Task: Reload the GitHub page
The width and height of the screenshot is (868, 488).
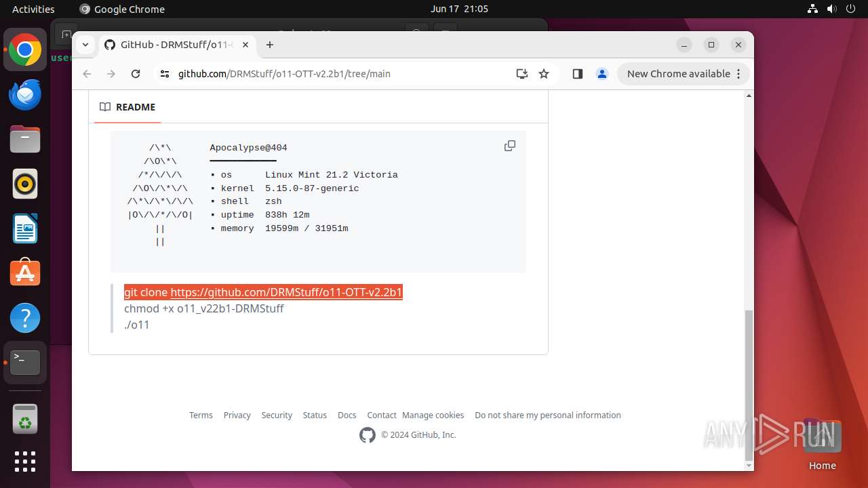Action: (136, 74)
